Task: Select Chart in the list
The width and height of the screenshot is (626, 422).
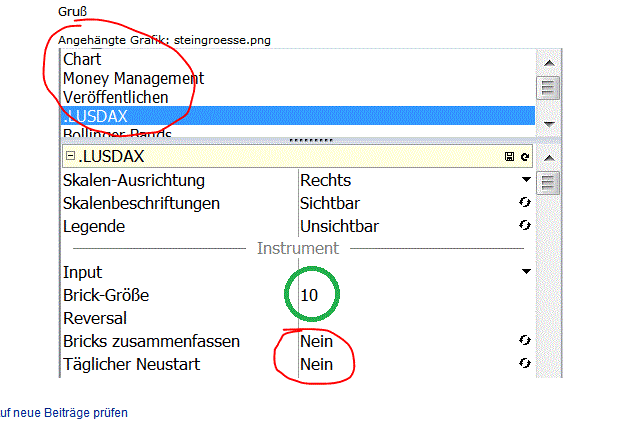Action: (82, 59)
